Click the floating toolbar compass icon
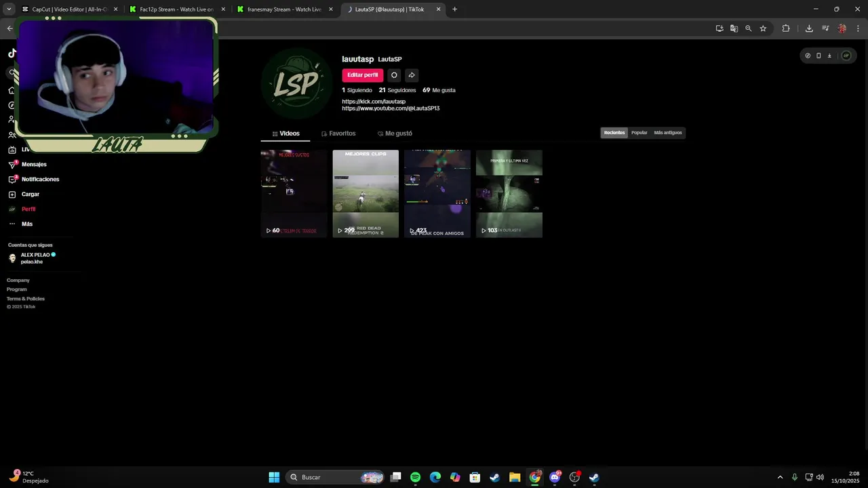The height and width of the screenshot is (488, 868). tap(808, 56)
